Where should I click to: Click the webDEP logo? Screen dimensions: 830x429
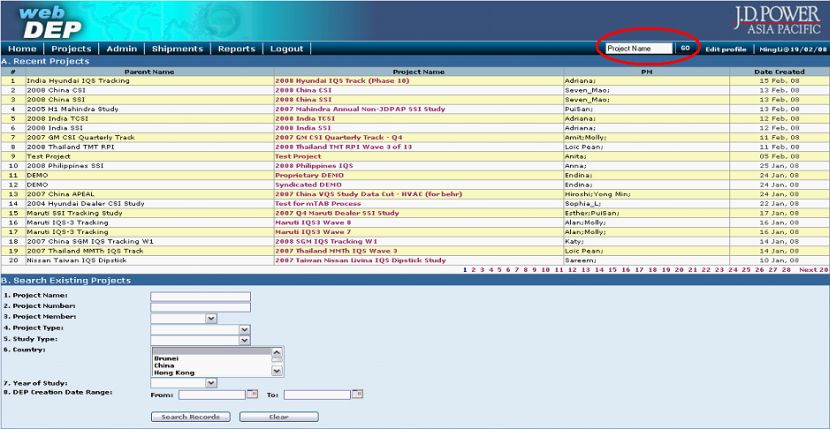[x=49, y=22]
